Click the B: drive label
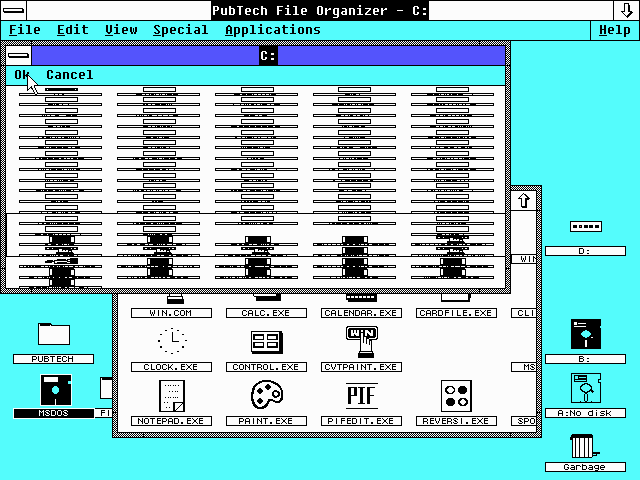Image resolution: width=640 pixels, height=480 pixels. (x=585, y=359)
